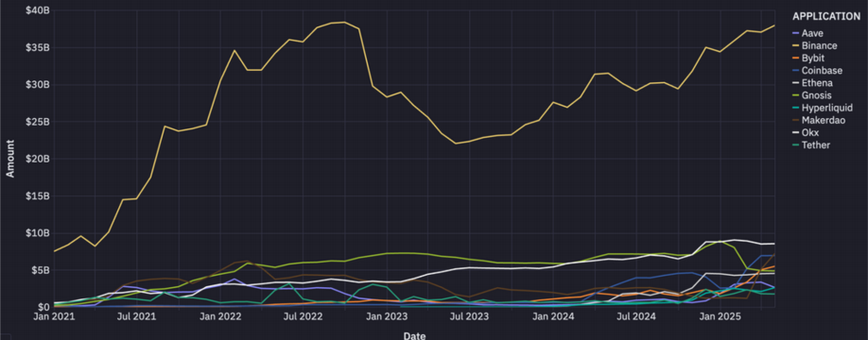Screen dimensions: 868x340
Task: Click the APPLICATION legend title
Action: 826,17
